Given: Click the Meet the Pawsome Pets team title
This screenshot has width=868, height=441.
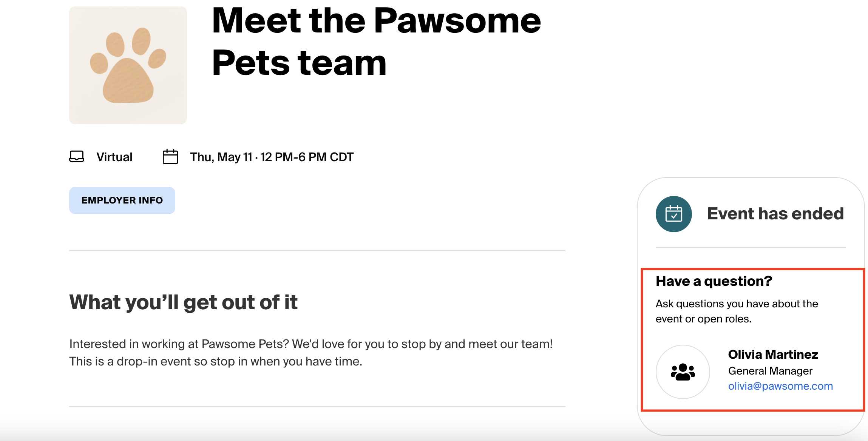Looking at the screenshot, I should click(377, 42).
